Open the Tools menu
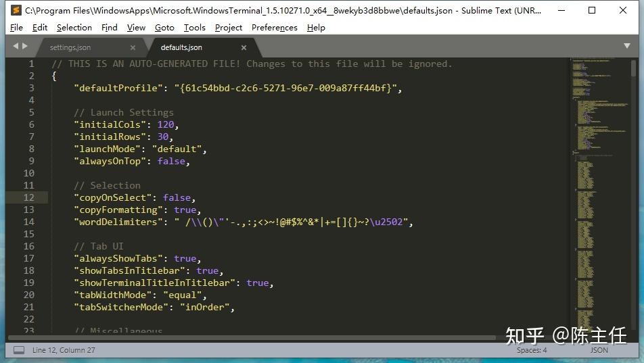This screenshot has height=363, width=644. [194, 28]
